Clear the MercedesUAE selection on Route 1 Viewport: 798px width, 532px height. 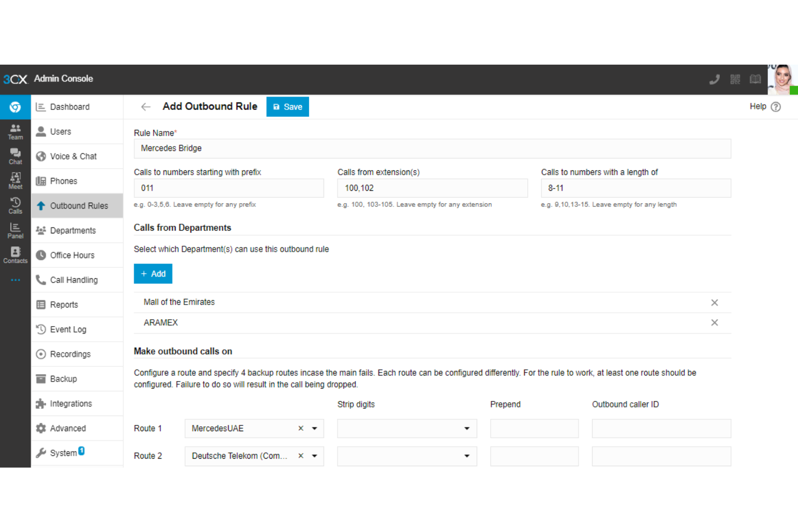(x=300, y=428)
